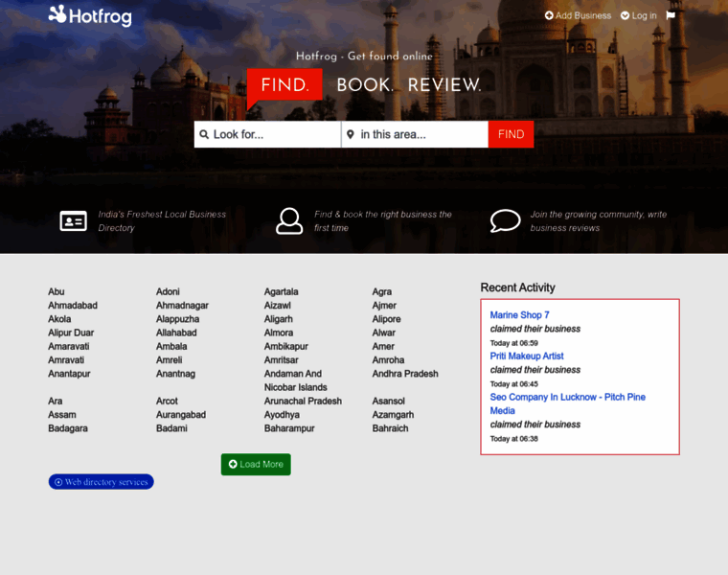The image size is (728, 575).
Task: Open the Ahmadabad city link
Action: tap(73, 305)
